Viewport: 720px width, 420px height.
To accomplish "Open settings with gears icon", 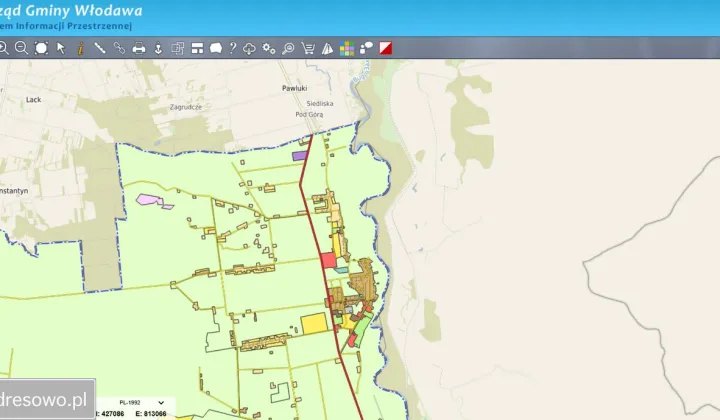I will tap(269, 48).
